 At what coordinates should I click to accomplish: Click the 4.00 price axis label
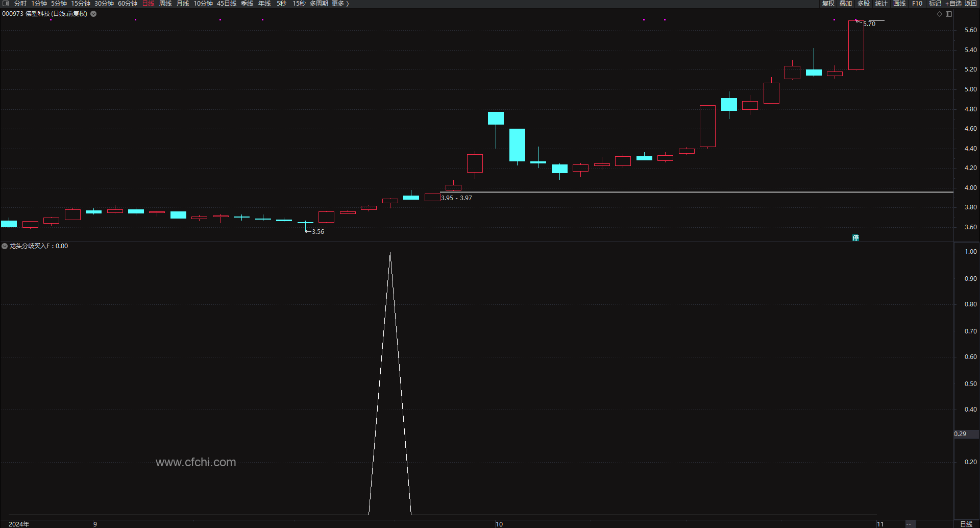point(970,188)
